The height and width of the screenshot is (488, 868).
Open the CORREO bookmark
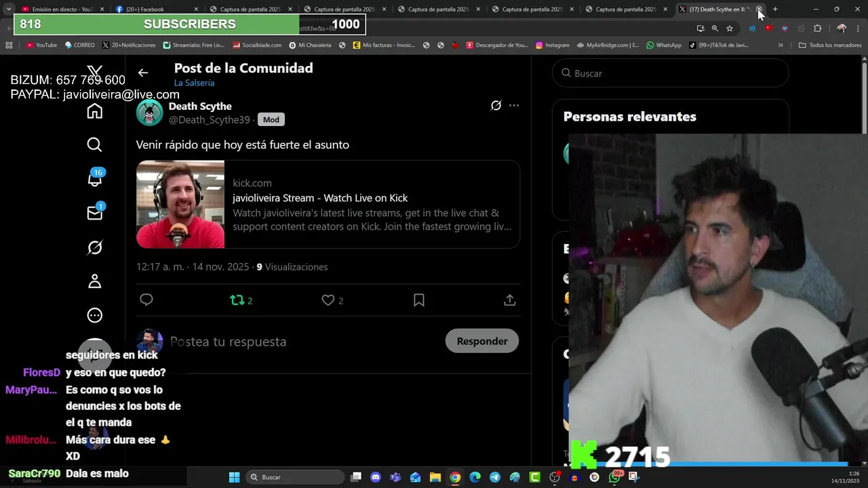pyautogui.click(x=80, y=45)
